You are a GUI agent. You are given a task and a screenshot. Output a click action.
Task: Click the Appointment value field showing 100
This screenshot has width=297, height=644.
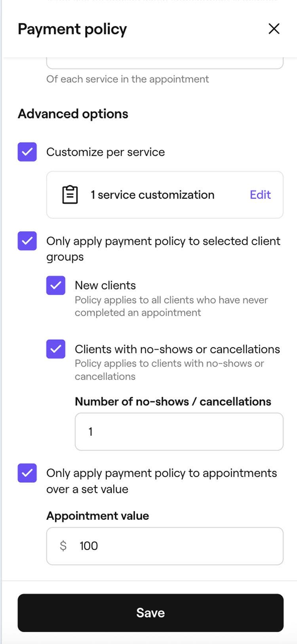point(174,546)
